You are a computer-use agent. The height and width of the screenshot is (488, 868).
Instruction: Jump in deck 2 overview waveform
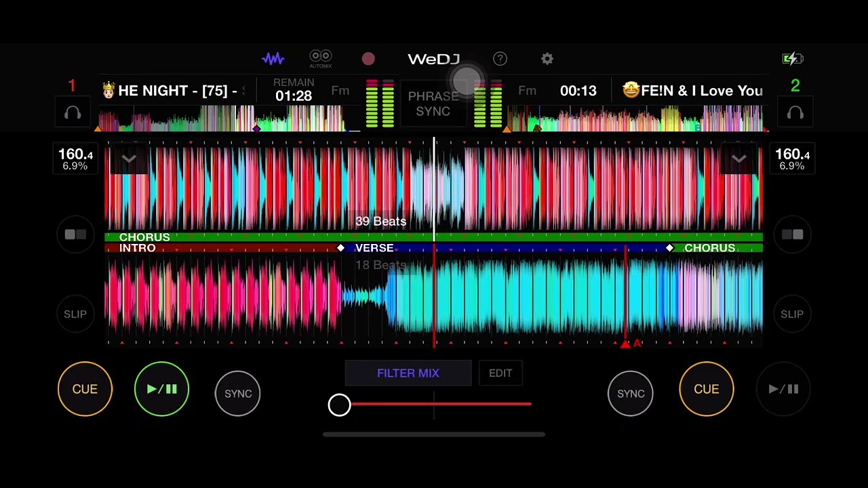(636, 118)
